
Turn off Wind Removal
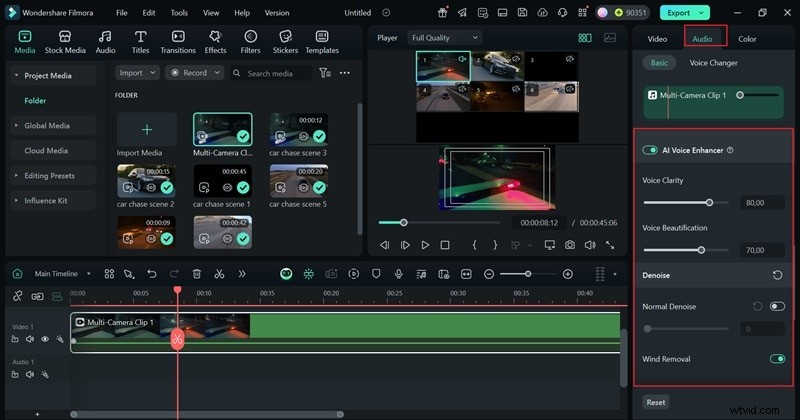[776, 359]
